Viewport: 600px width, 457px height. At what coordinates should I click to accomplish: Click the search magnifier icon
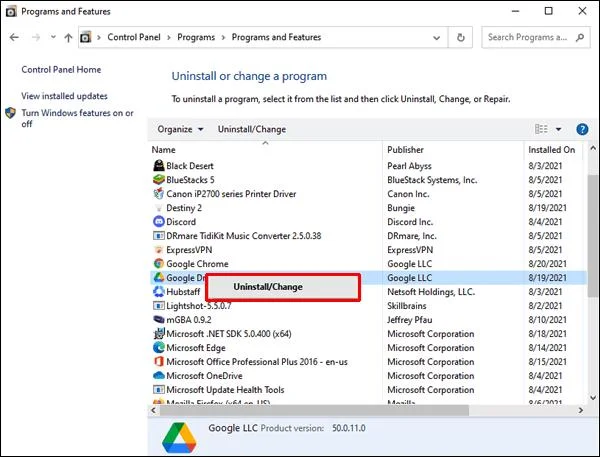click(x=580, y=38)
